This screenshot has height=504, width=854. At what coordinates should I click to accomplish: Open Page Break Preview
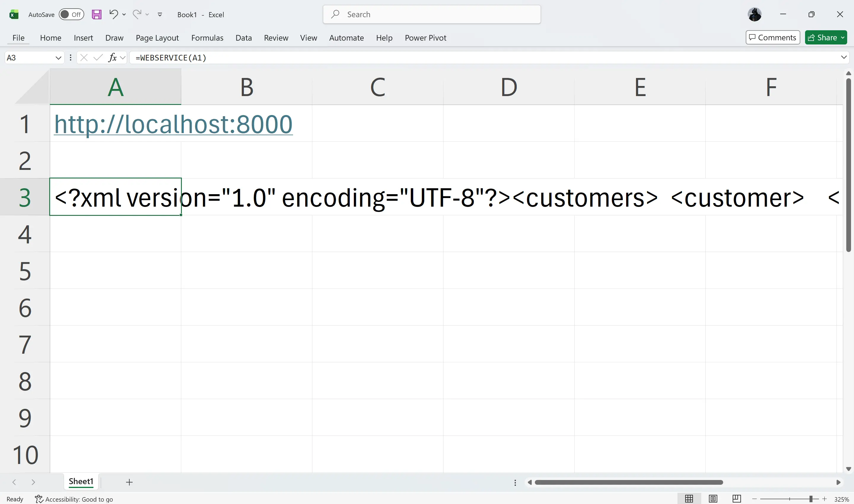click(737, 499)
